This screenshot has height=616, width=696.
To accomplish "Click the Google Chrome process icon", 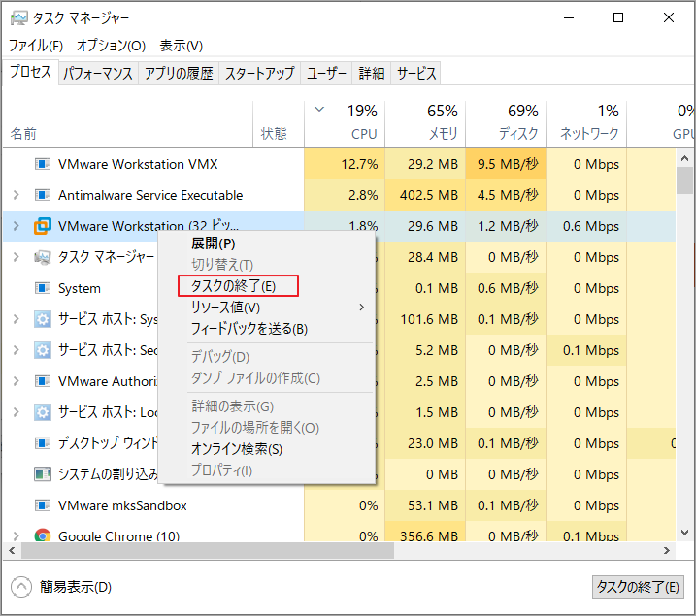I will click(x=42, y=535).
